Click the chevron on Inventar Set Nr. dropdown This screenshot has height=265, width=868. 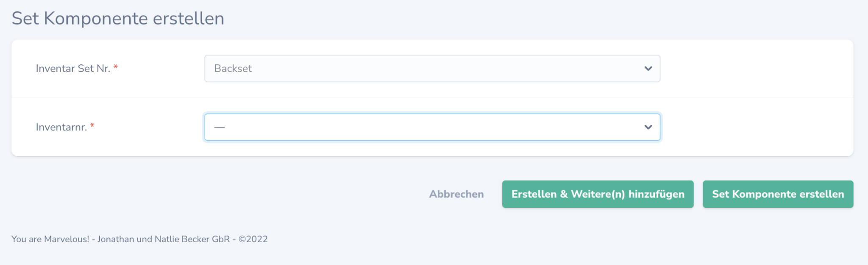coord(648,68)
